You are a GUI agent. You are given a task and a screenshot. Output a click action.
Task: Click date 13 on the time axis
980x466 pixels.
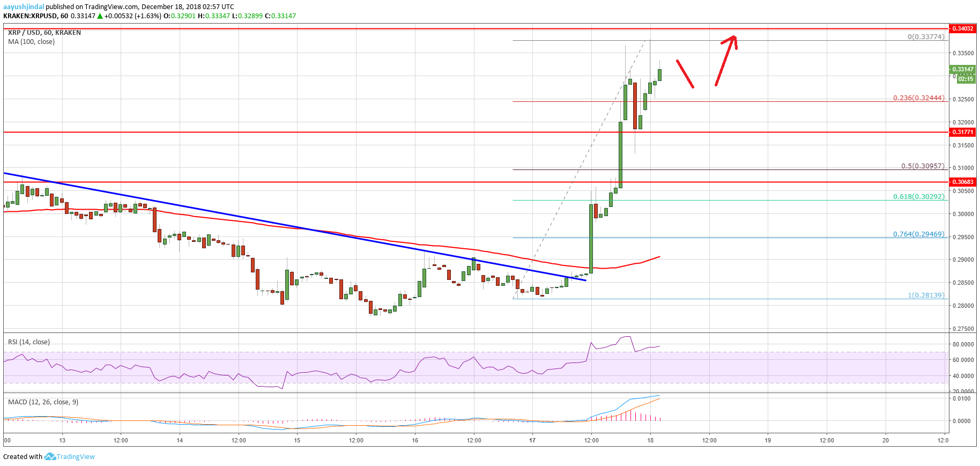pyautogui.click(x=62, y=440)
